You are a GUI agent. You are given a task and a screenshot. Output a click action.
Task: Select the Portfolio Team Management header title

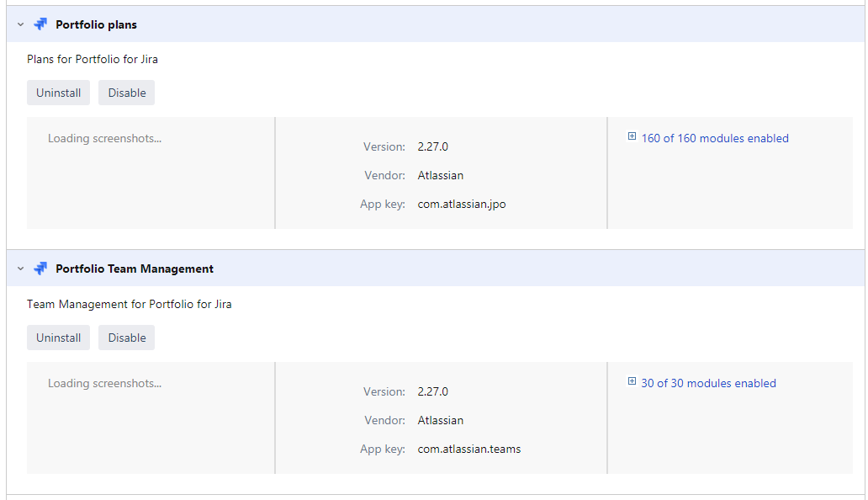[135, 269]
